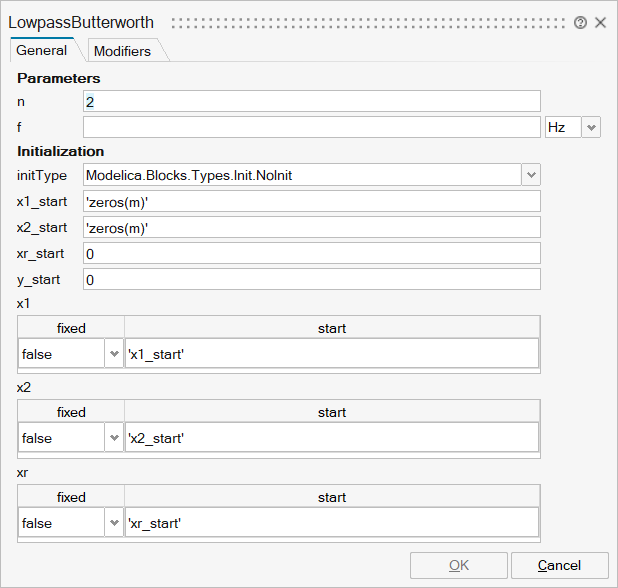Edit the x1_start field value

(x=311, y=201)
